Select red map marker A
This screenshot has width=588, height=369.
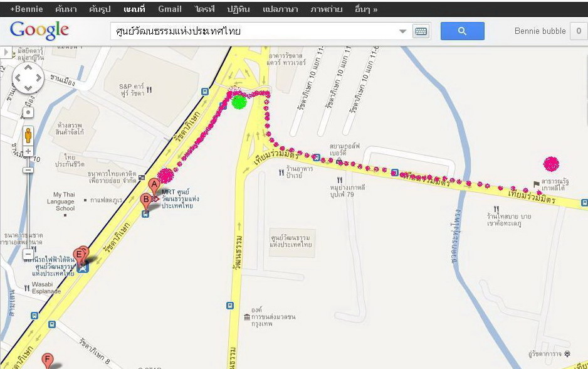(x=154, y=186)
